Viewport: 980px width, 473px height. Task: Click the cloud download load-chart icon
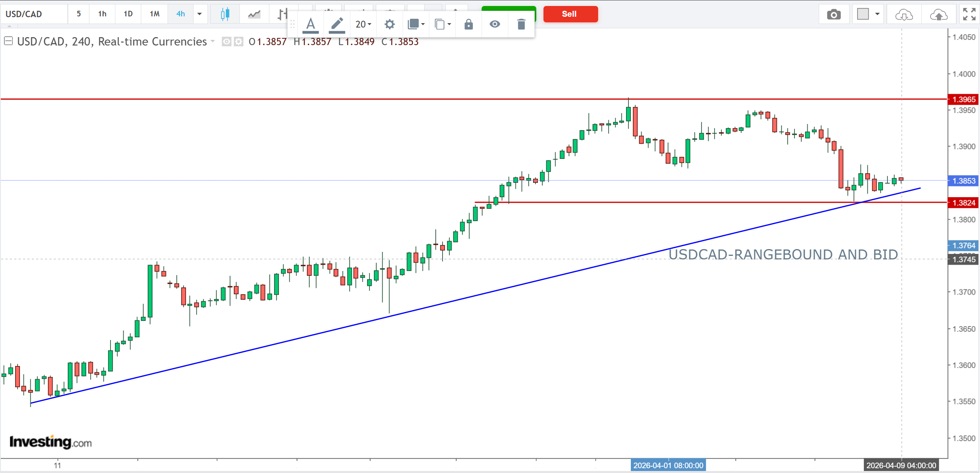pyautogui.click(x=903, y=15)
